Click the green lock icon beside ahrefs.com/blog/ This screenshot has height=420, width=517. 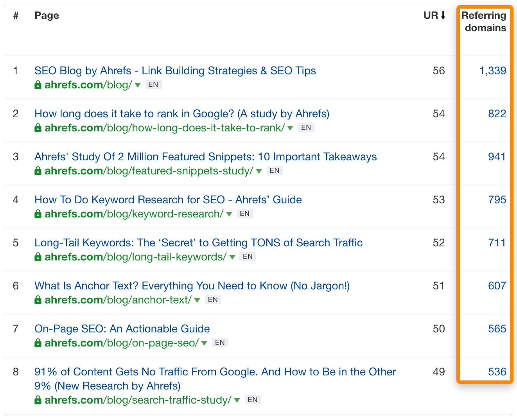38,85
